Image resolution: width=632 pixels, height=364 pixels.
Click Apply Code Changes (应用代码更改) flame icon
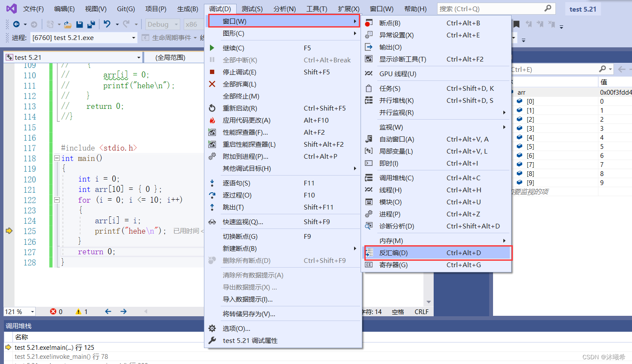[x=212, y=120]
